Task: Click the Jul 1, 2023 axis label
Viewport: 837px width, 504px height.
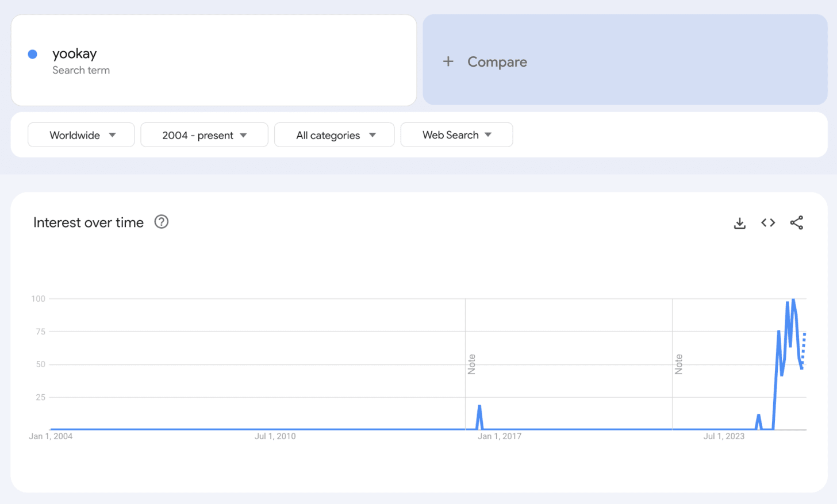Action: click(x=724, y=436)
